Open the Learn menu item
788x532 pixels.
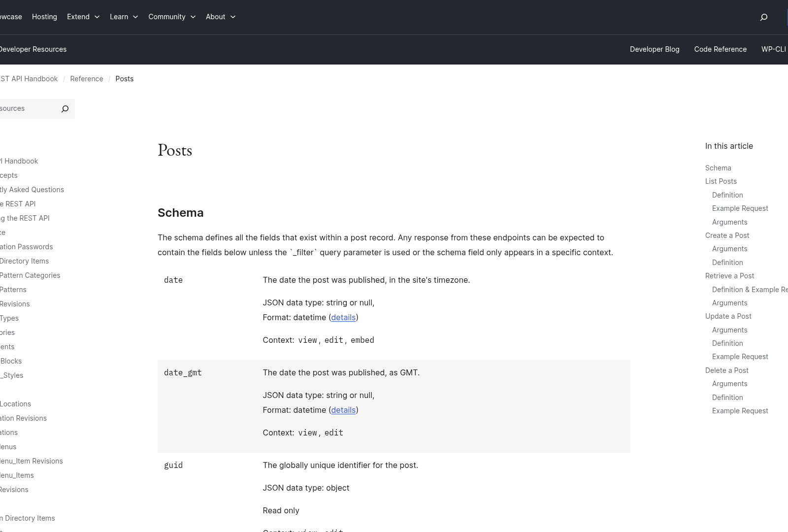click(119, 17)
